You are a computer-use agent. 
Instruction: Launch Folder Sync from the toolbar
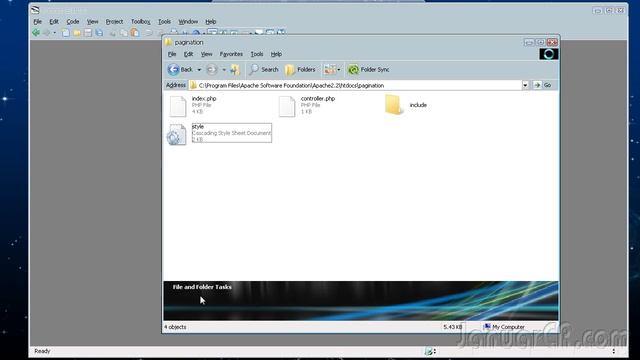pyautogui.click(x=369, y=70)
